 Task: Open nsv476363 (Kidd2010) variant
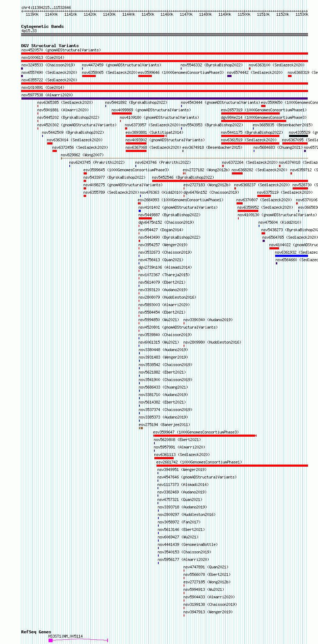(x=161, y=192)
